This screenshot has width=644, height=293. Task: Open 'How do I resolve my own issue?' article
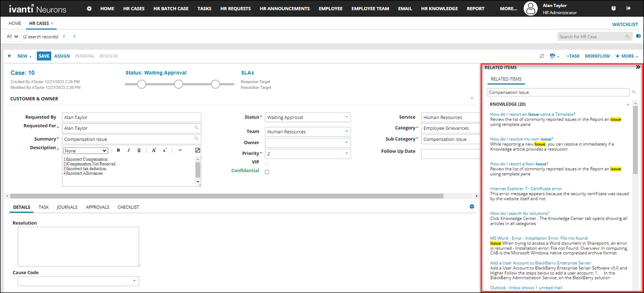coord(521,139)
